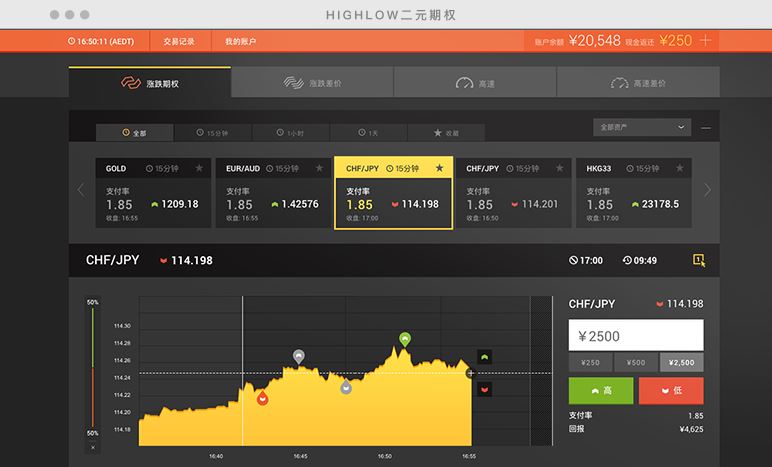This screenshot has width=772, height=467.
Task: Open the 全部资产 asset dropdown
Action: point(642,127)
